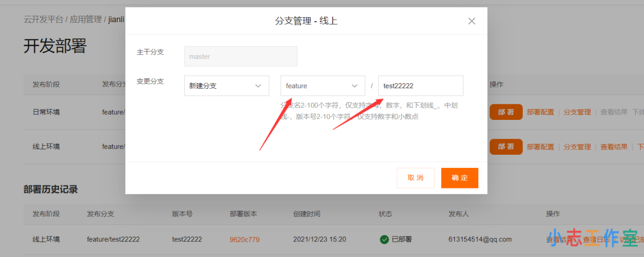Open 查看结果 link for 线上环境
Image resolution: width=644 pixels, height=257 pixels.
[x=614, y=147]
